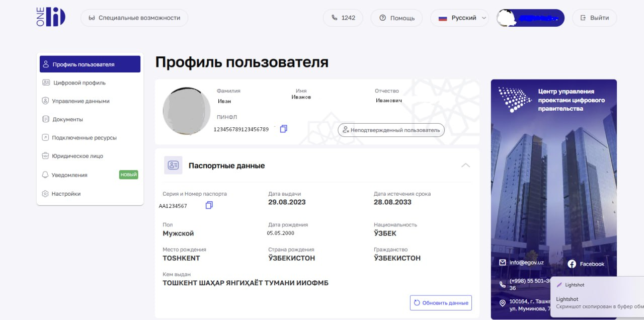Copy the PINFL number
The width and height of the screenshot is (644, 320).
click(283, 129)
